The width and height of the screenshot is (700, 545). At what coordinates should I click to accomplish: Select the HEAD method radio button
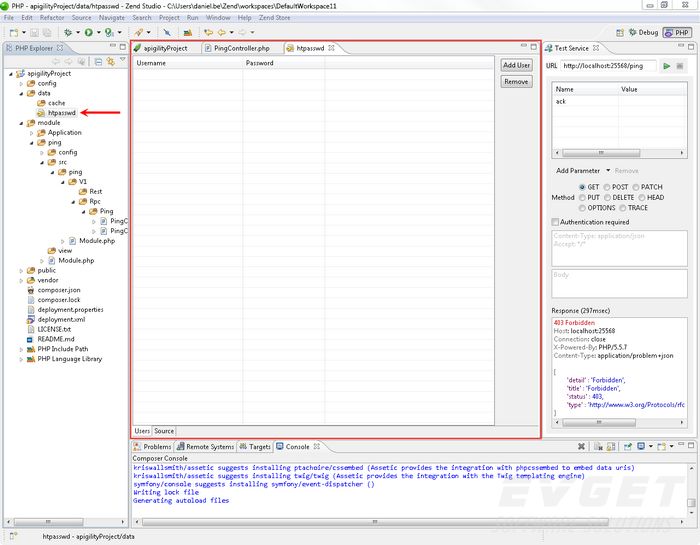[642, 197]
